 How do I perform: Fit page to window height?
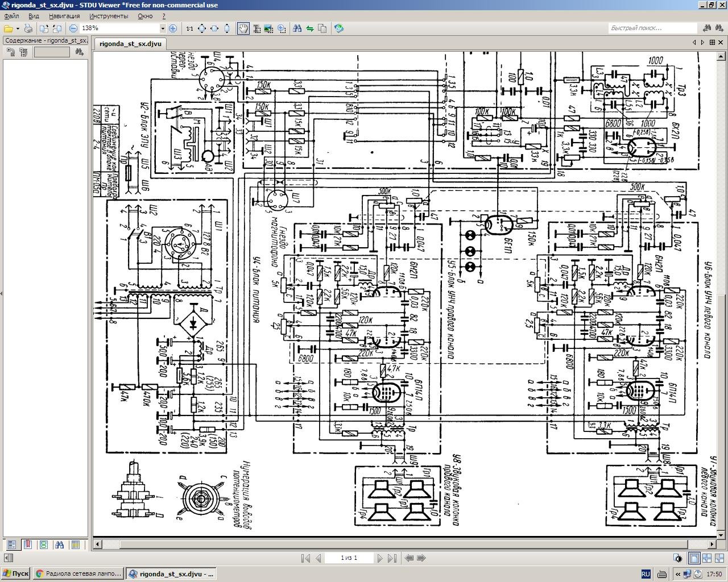click(x=227, y=28)
